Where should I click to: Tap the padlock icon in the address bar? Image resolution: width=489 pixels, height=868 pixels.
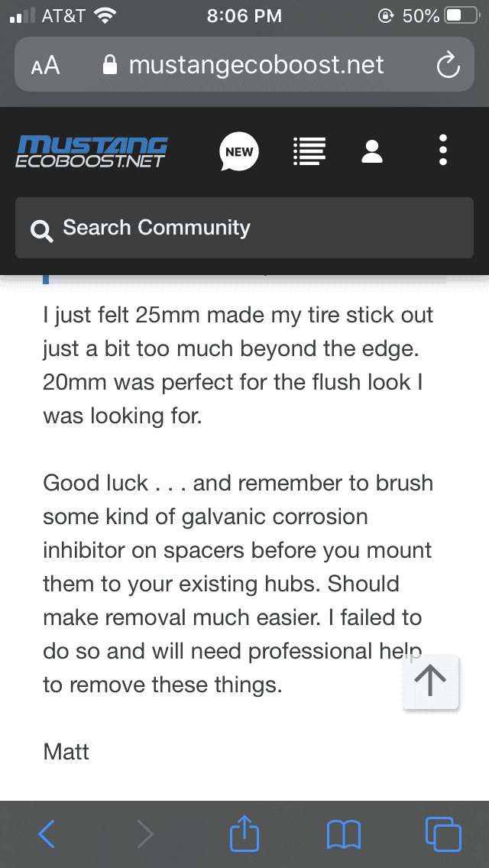tap(111, 65)
